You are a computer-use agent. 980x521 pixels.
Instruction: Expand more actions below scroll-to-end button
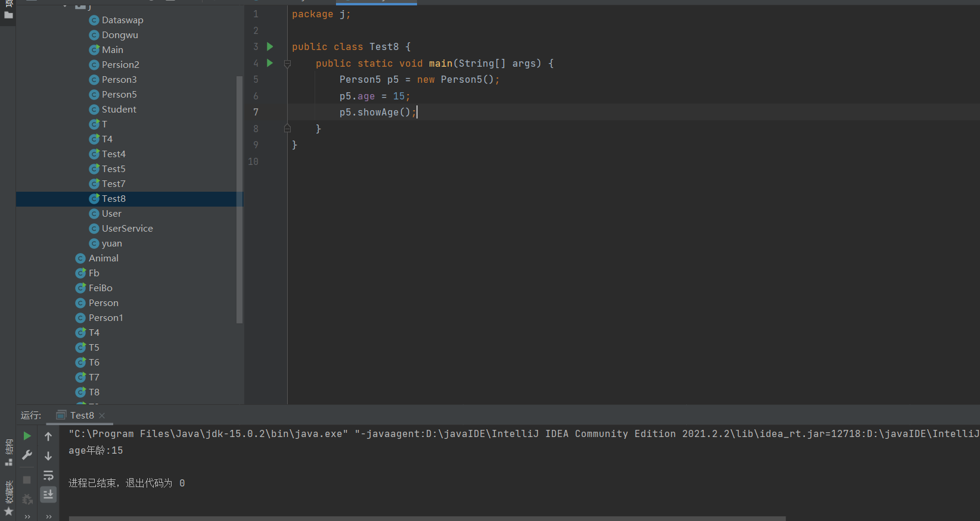(x=49, y=516)
